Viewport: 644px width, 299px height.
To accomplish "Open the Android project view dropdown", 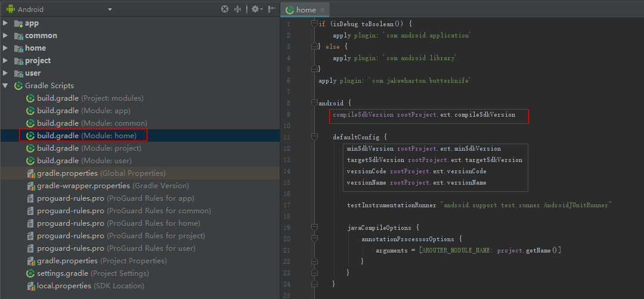I will pos(110,10).
